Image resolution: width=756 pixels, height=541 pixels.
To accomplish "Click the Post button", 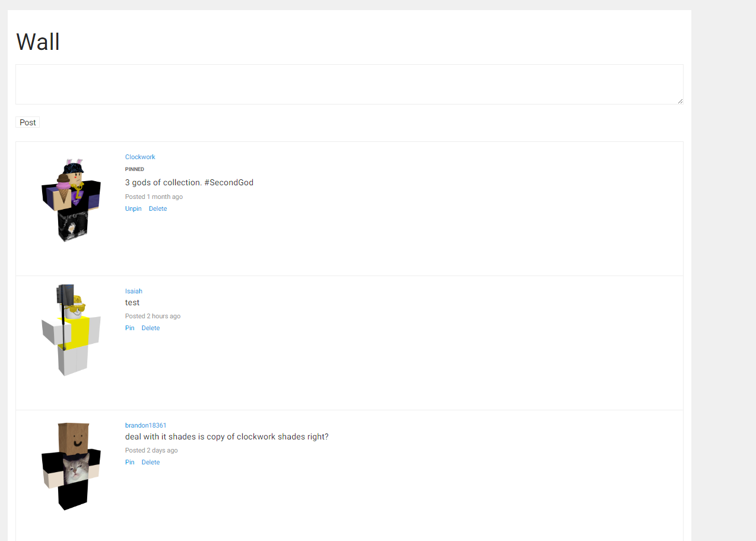I will coord(27,122).
